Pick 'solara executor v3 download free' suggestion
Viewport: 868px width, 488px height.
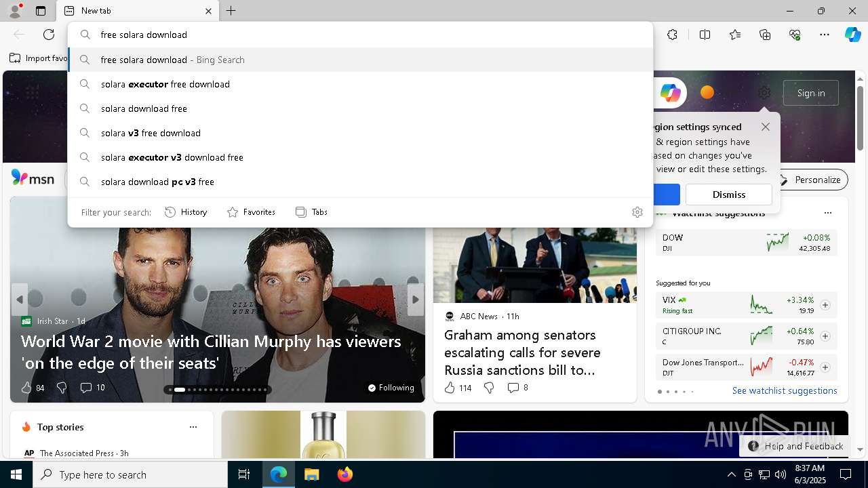point(360,157)
